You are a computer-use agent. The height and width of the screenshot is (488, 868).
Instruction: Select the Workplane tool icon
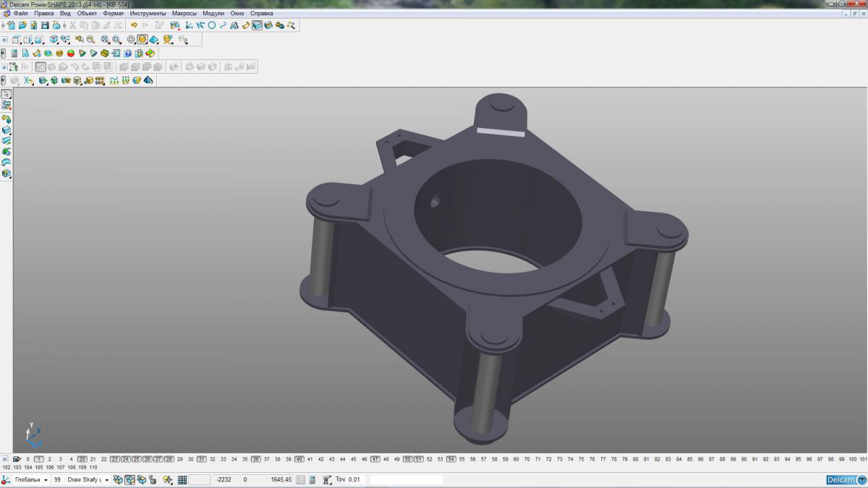(x=188, y=25)
